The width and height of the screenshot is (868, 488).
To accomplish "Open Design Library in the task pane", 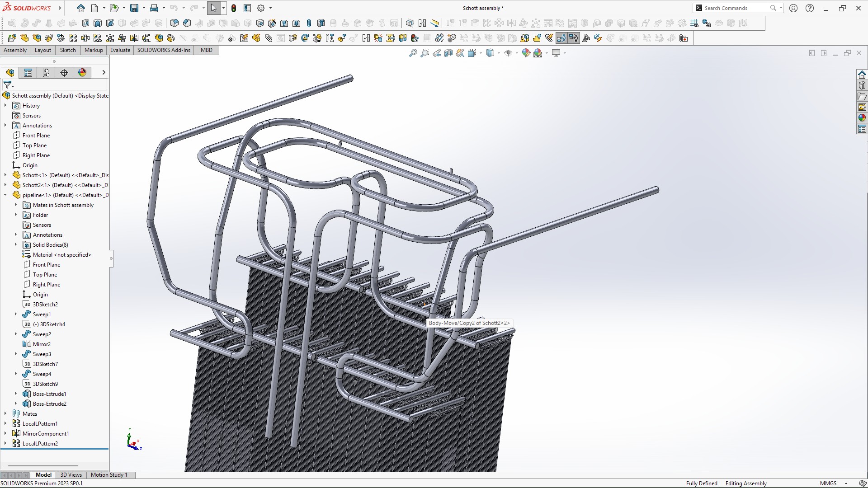I will tap(862, 85).
